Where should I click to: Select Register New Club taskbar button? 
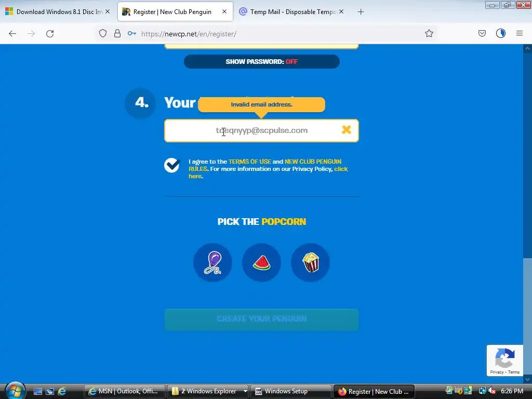(x=374, y=391)
